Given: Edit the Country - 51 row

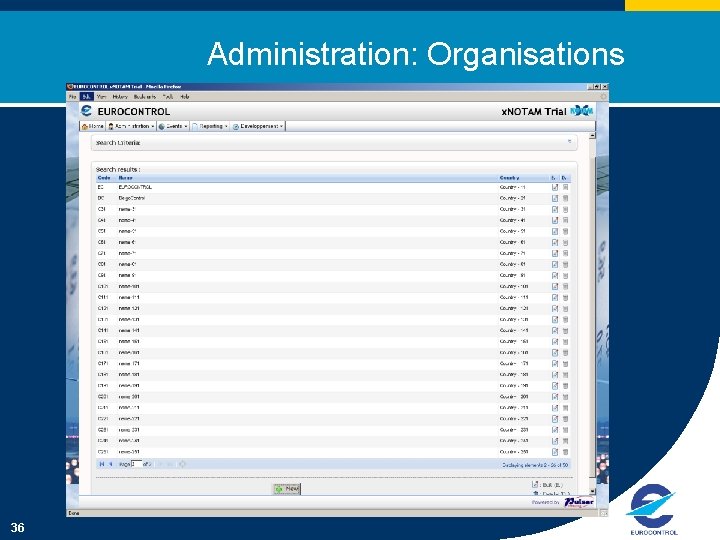Looking at the screenshot, I should pos(555,231).
